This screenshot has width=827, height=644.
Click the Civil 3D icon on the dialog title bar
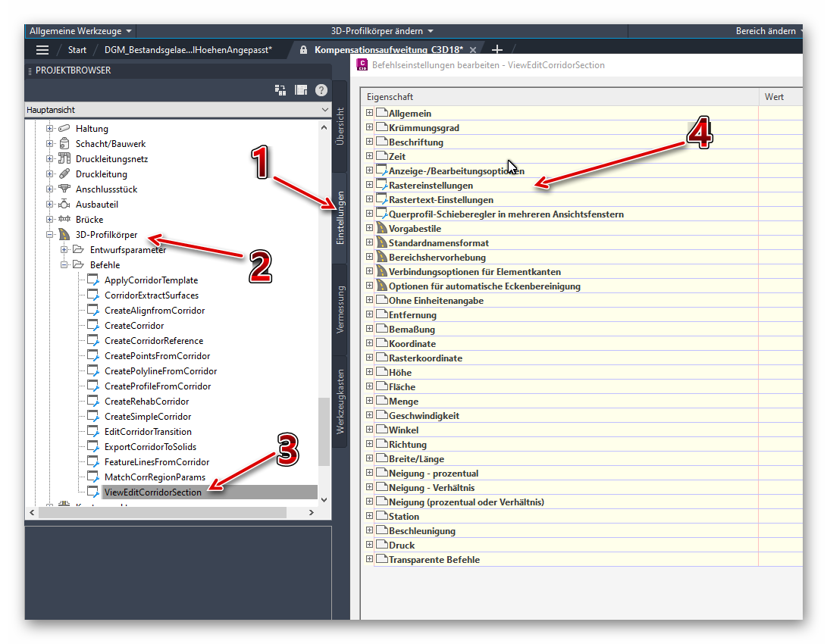click(362, 64)
